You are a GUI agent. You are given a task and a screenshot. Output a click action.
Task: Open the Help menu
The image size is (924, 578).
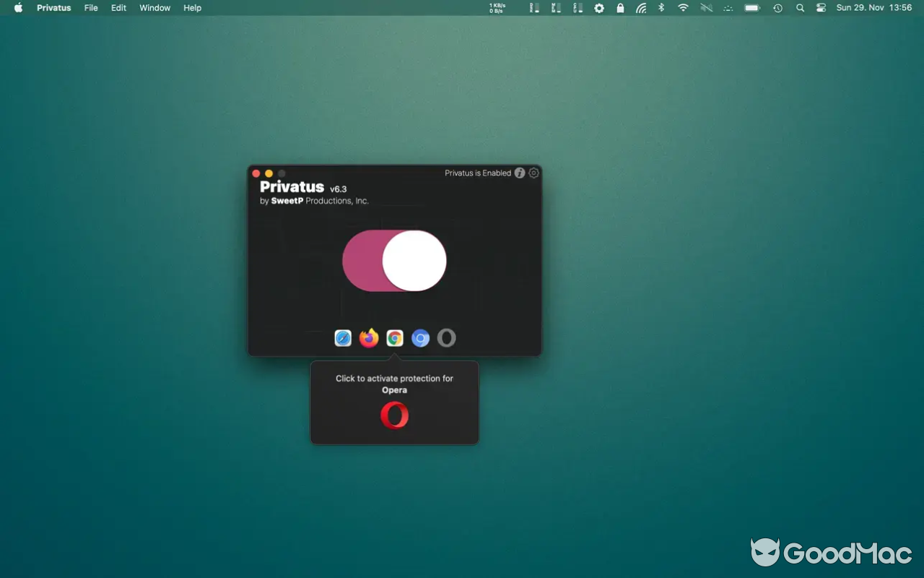192,8
